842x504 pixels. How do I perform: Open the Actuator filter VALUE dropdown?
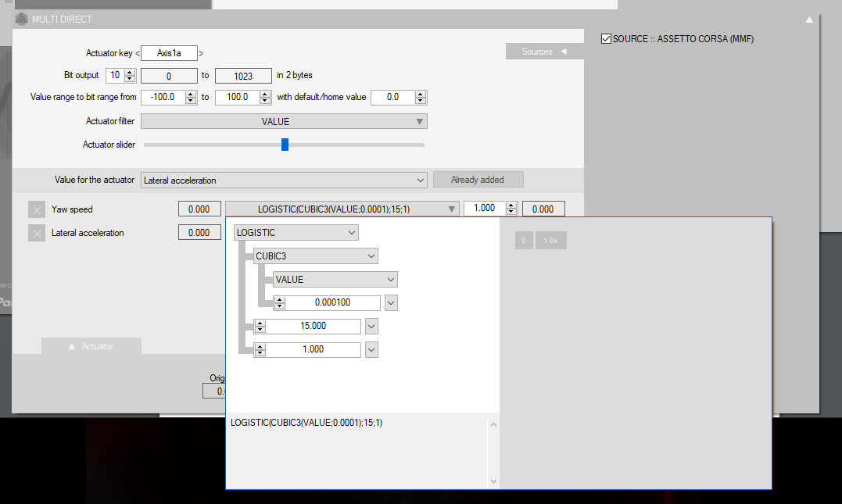pos(284,122)
